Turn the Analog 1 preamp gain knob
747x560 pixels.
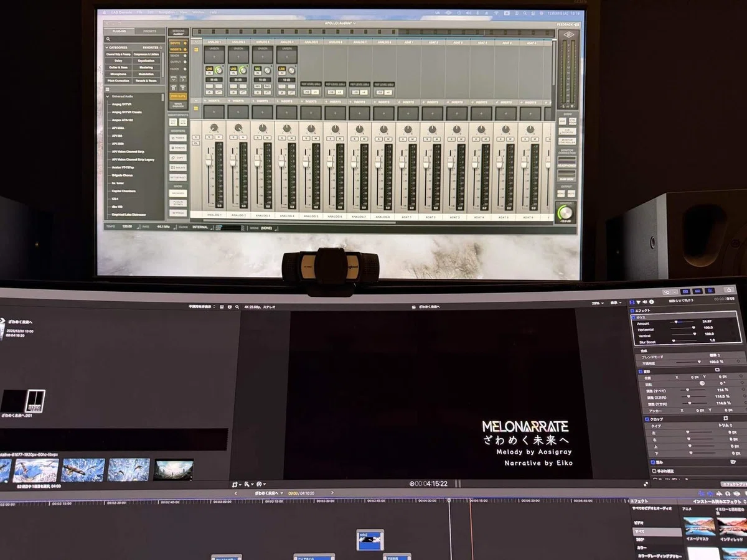coord(218,70)
